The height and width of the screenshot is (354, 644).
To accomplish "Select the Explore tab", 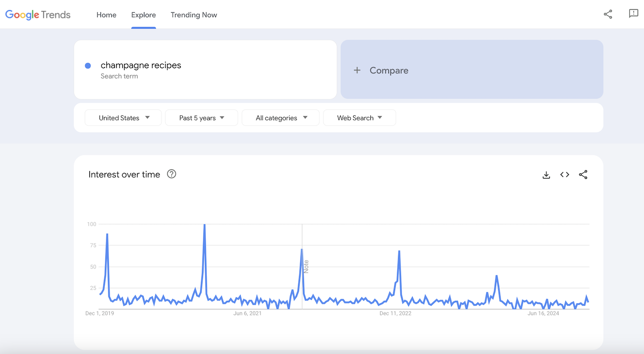I will pos(143,15).
